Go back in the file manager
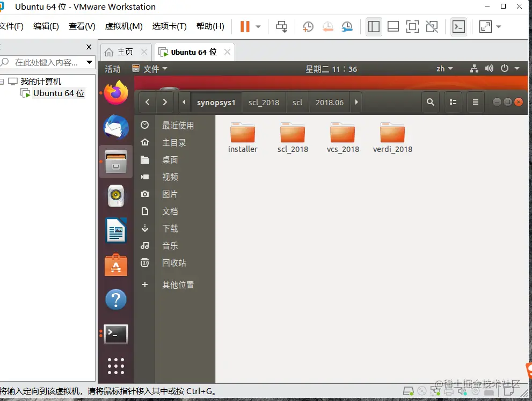The height and width of the screenshot is (401, 532). pyautogui.click(x=147, y=102)
